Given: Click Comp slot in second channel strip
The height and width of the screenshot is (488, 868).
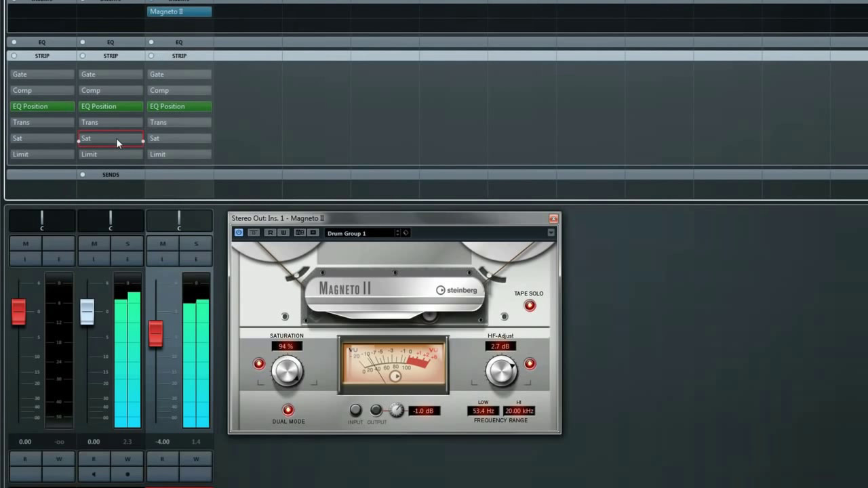Looking at the screenshot, I should [x=111, y=90].
